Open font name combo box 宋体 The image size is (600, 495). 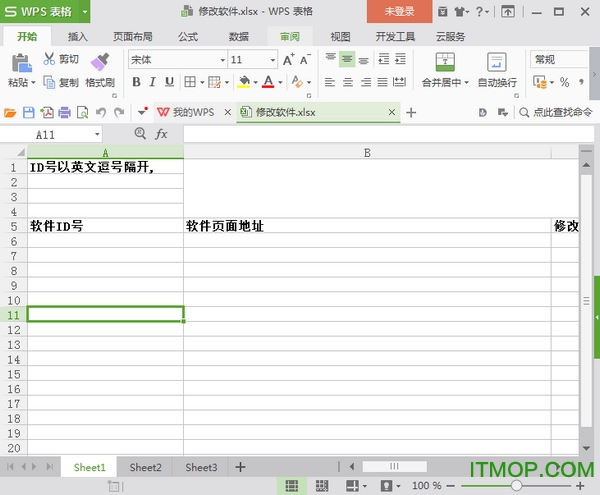pos(178,60)
